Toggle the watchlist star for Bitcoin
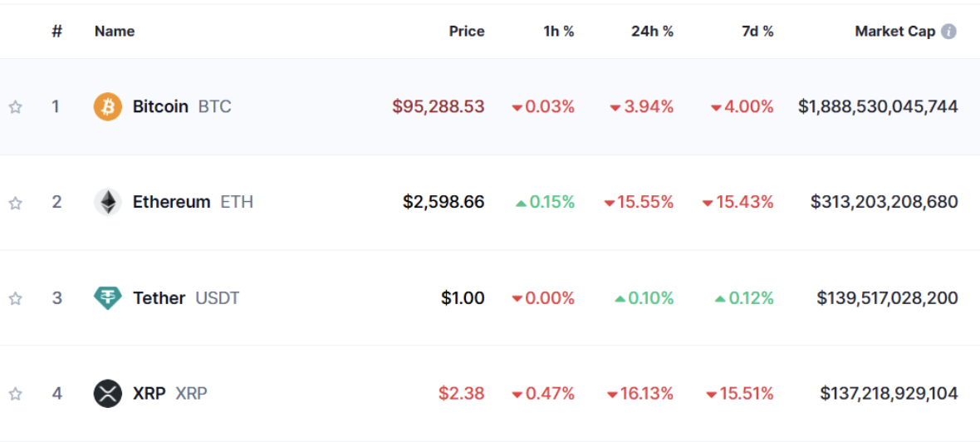 15,107
